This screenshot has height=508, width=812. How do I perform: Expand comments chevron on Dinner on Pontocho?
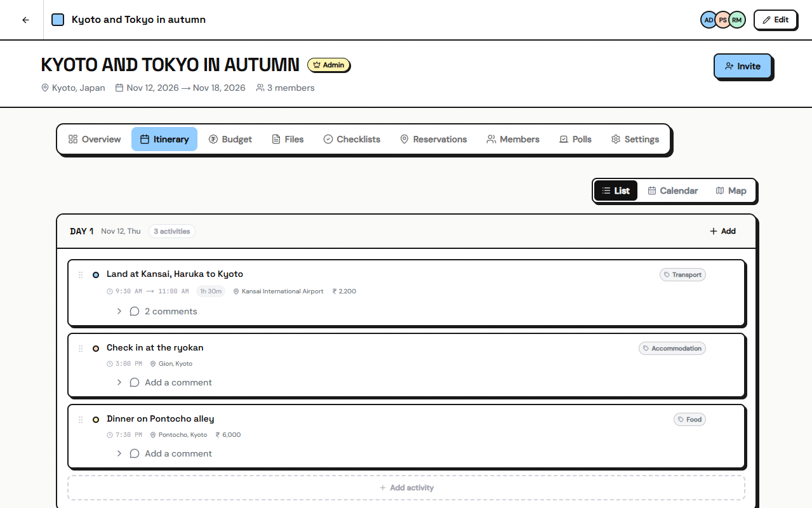point(119,453)
